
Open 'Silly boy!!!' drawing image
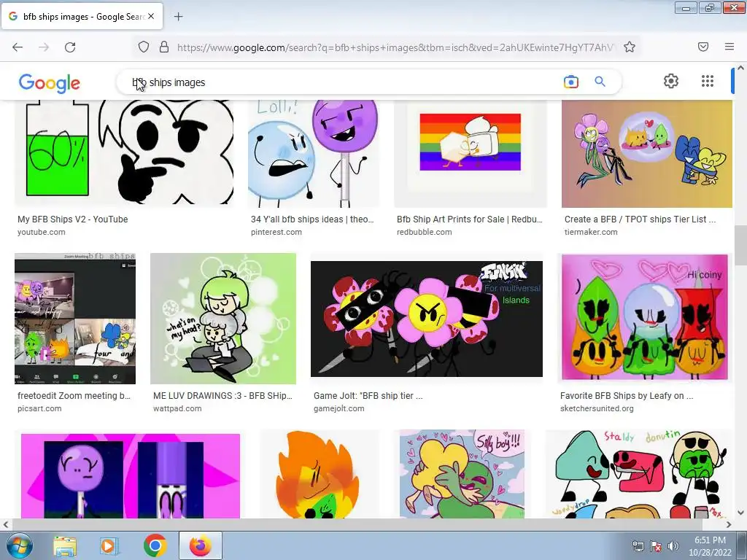462,474
